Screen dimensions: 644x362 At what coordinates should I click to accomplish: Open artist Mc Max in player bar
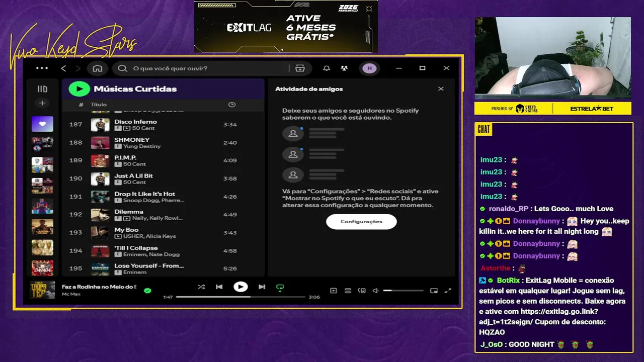pos(71,294)
